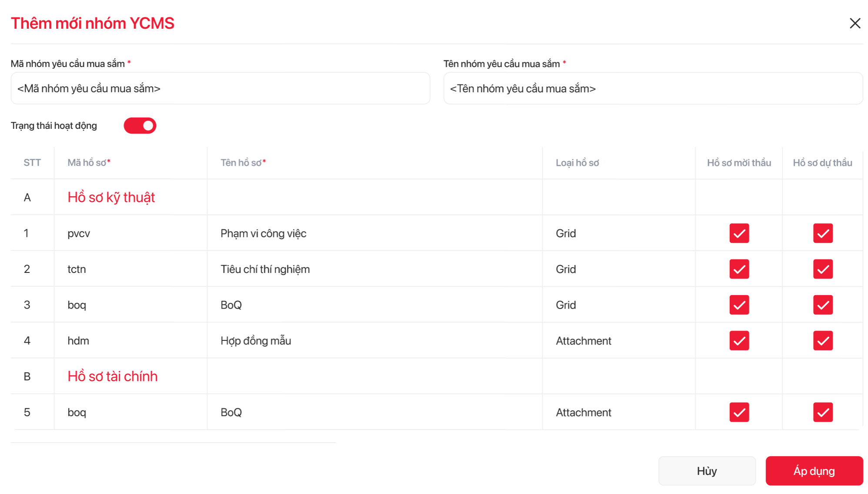Select the Hồ sơ tài chính section heading
Screen dimensions: 868x494
click(113, 376)
